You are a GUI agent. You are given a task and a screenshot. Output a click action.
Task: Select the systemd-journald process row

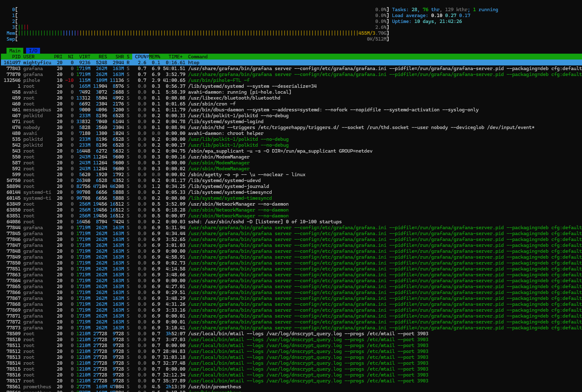click(291, 186)
